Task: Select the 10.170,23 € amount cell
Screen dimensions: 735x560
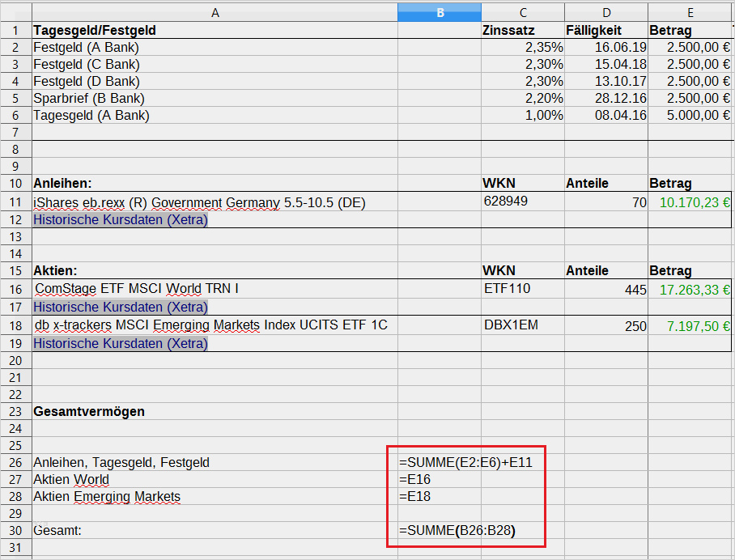Action: pos(690,203)
